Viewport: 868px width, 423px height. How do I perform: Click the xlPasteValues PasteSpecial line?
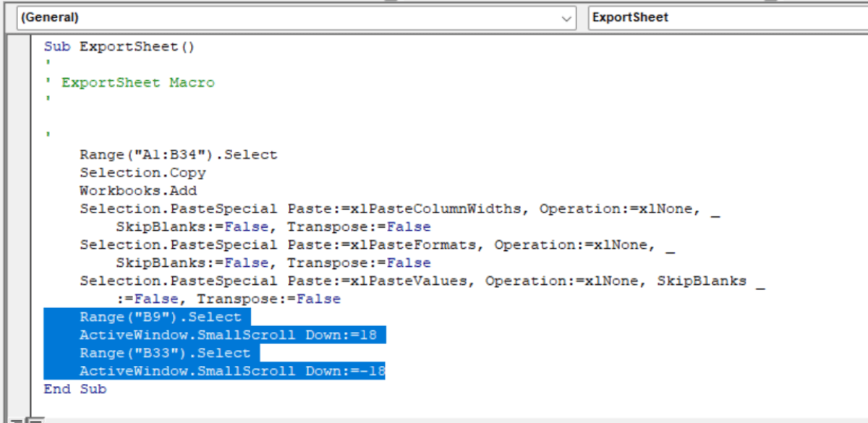coord(422,281)
